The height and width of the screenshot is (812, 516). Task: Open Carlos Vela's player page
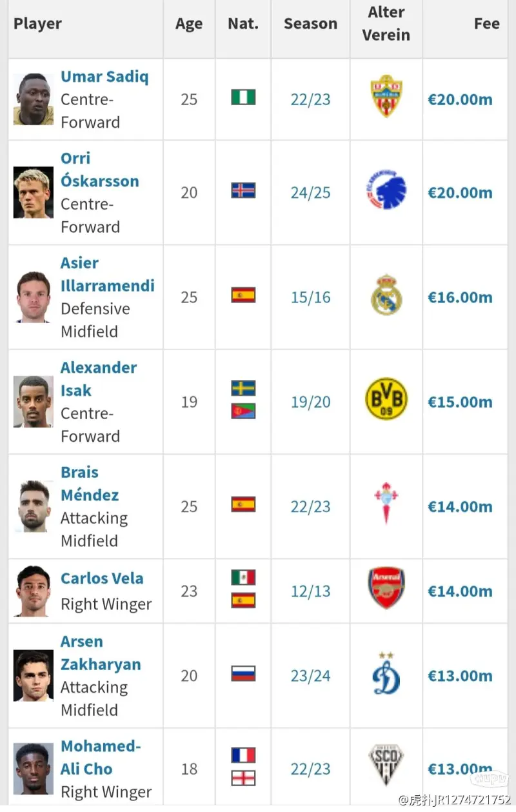[x=102, y=579]
